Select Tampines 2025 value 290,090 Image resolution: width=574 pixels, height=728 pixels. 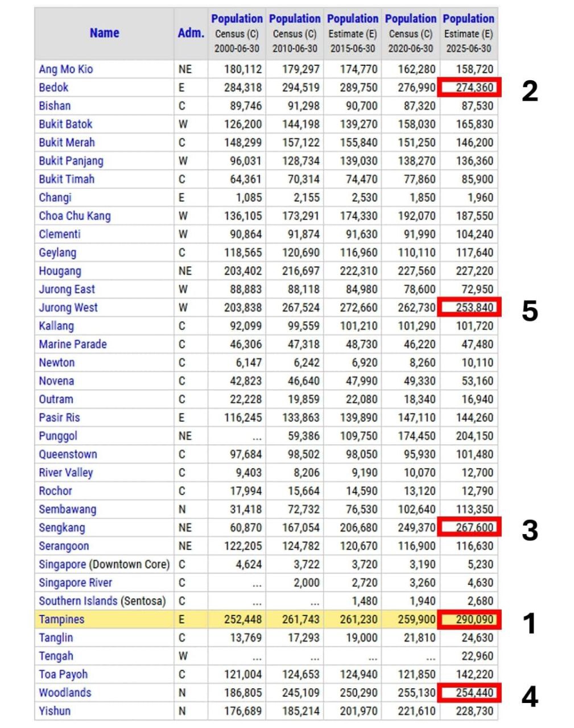coord(474,619)
